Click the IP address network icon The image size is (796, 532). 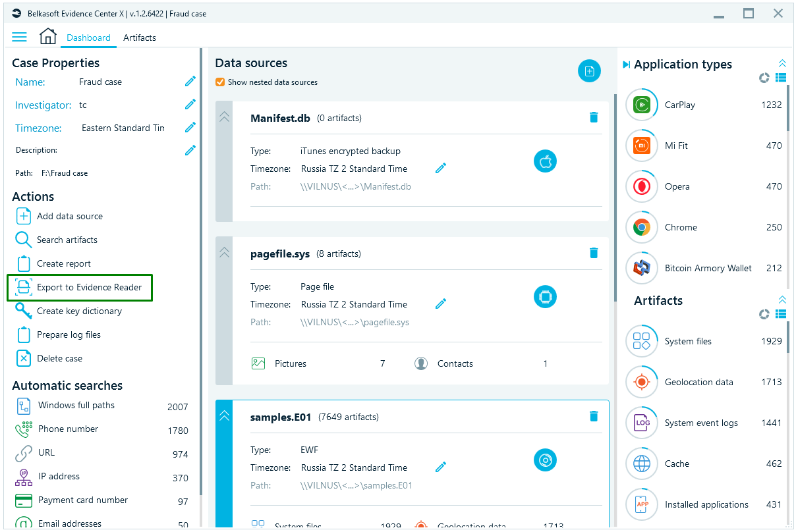coord(24,477)
